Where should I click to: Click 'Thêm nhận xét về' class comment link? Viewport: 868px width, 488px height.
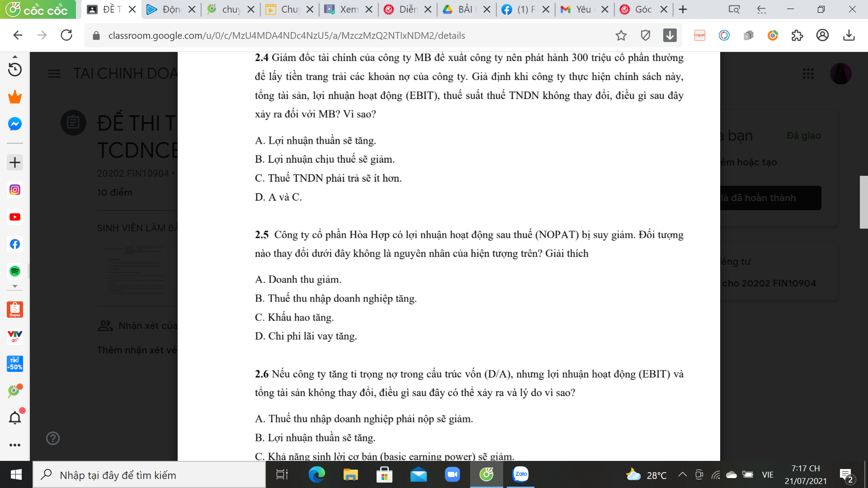[x=137, y=350]
